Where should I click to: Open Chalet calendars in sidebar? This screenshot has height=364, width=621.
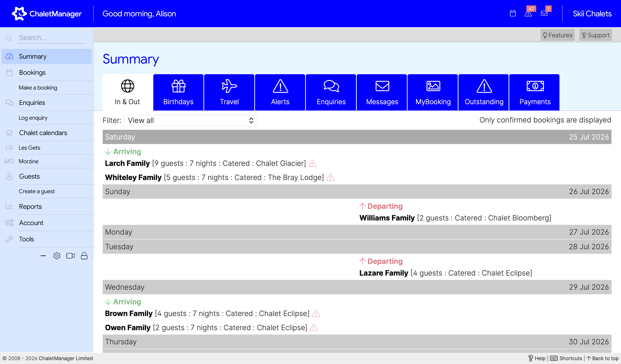(43, 133)
